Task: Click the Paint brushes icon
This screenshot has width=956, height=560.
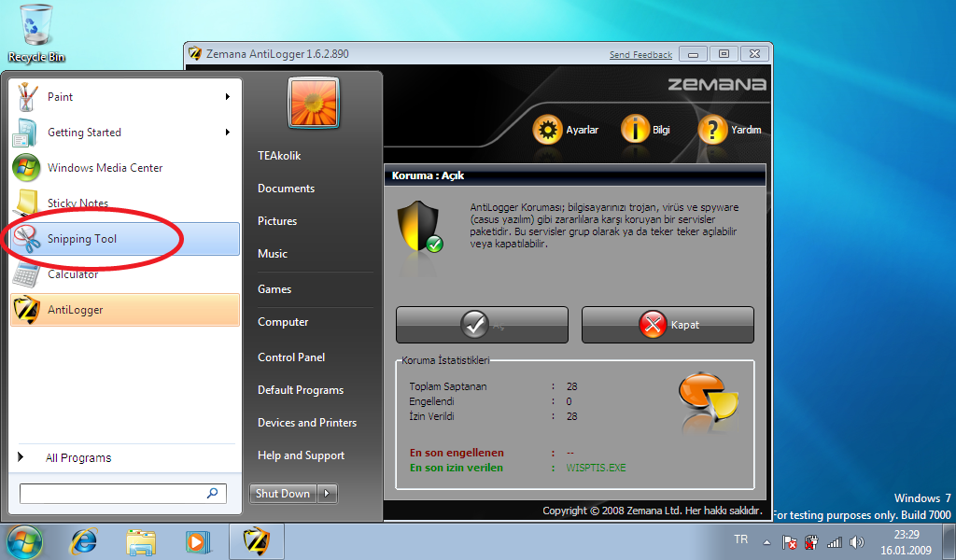Action: [27, 97]
